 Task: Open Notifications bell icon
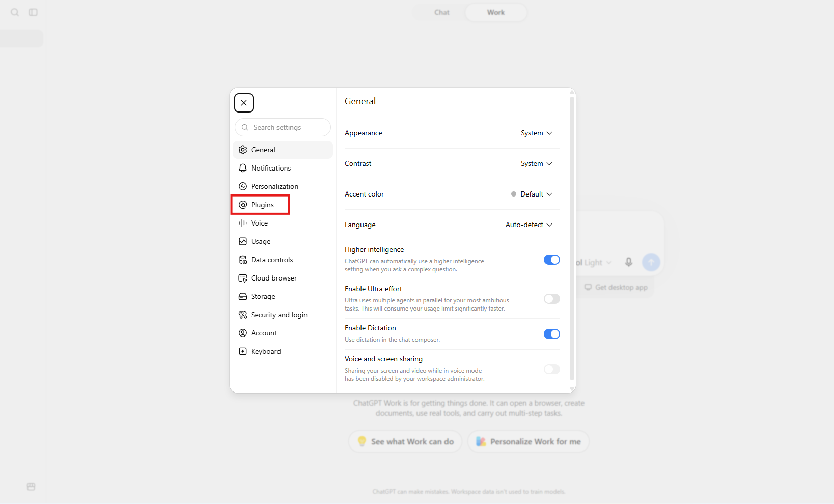tap(243, 168)
